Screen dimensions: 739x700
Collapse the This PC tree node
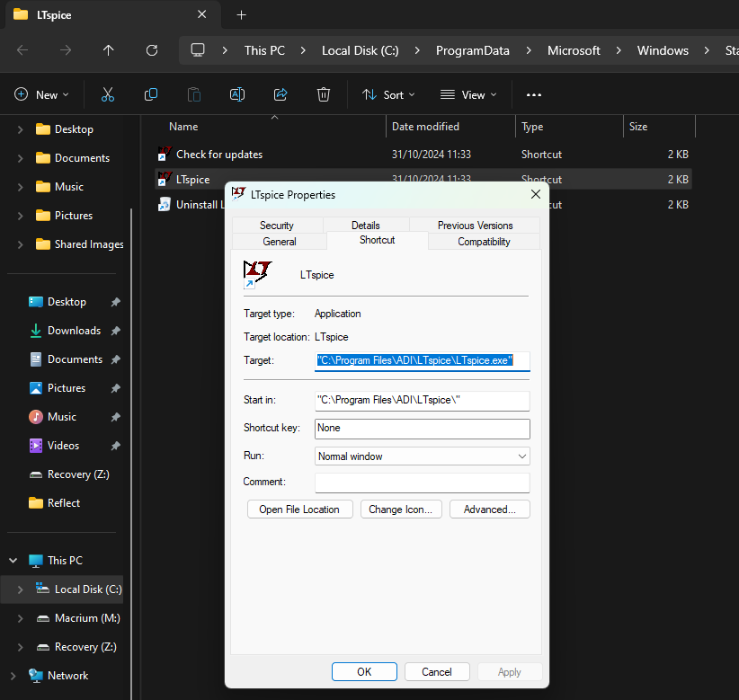(13, 560)
